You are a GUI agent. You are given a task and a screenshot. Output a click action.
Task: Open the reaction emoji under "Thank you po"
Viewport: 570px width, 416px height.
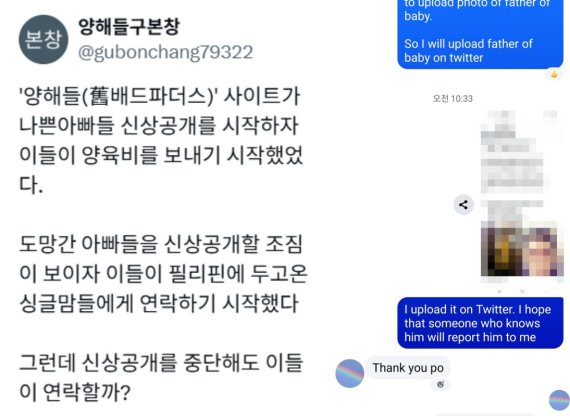pyautogui.click(x=440, y=384)
